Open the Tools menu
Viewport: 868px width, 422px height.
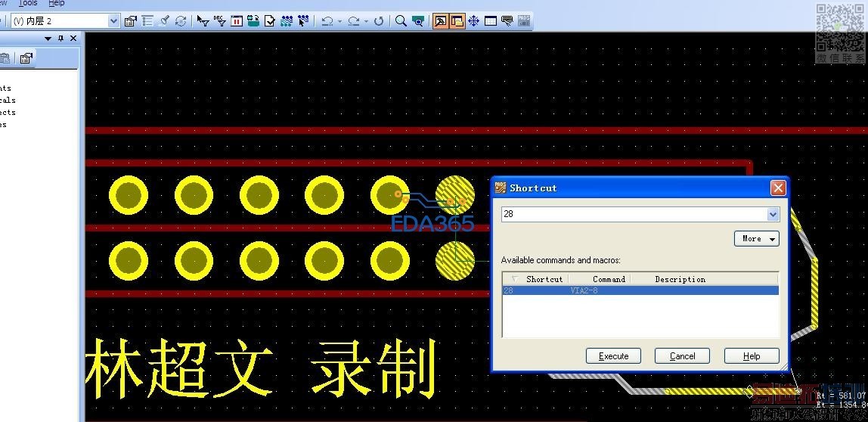[x=28, y=3]
